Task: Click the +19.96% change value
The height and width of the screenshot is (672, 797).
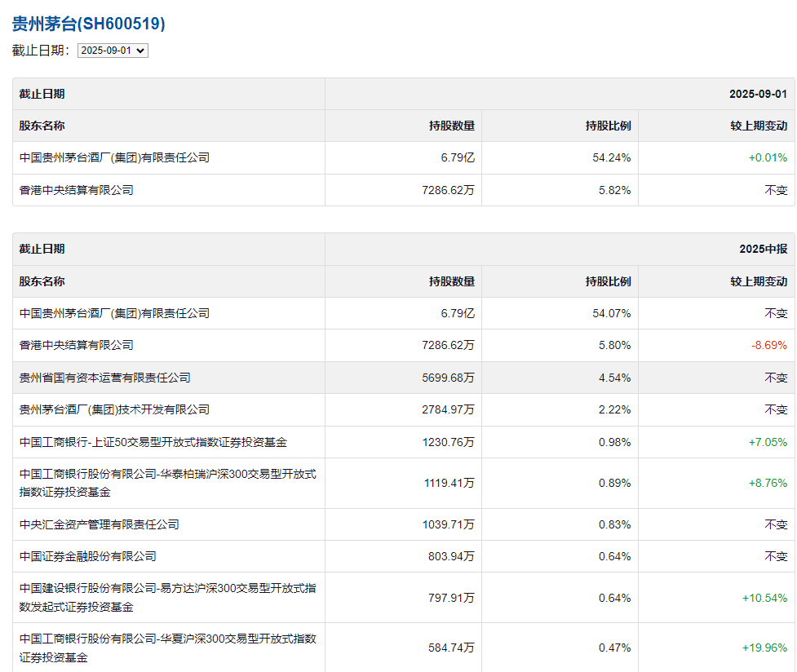Action: pyautogui.click(x=764, y=648)
